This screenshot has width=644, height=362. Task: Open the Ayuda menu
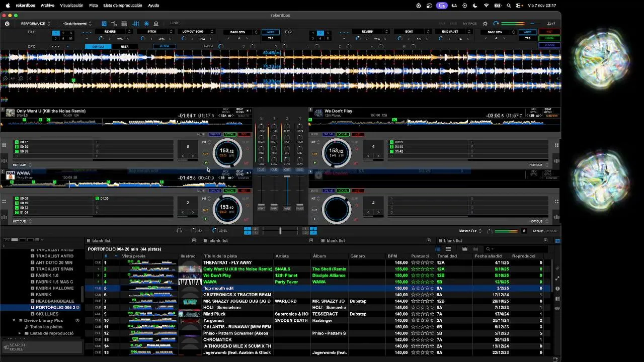153,6
